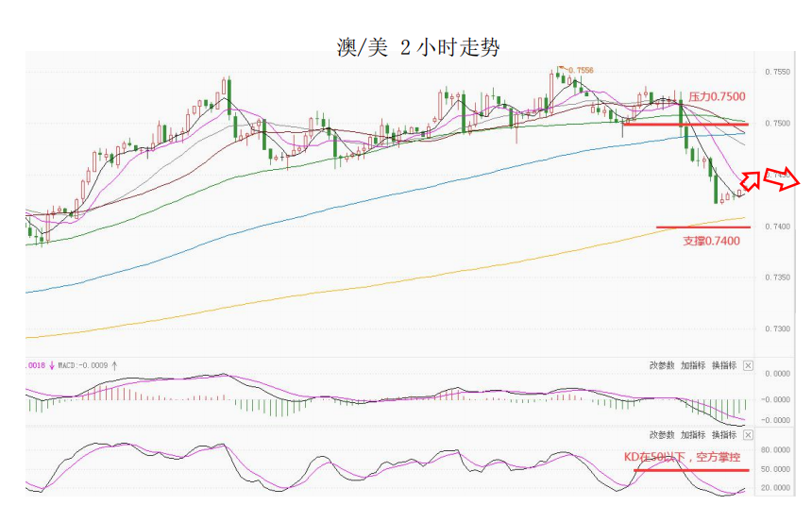Close the KD indicator panel

click(x=748, y=435)
